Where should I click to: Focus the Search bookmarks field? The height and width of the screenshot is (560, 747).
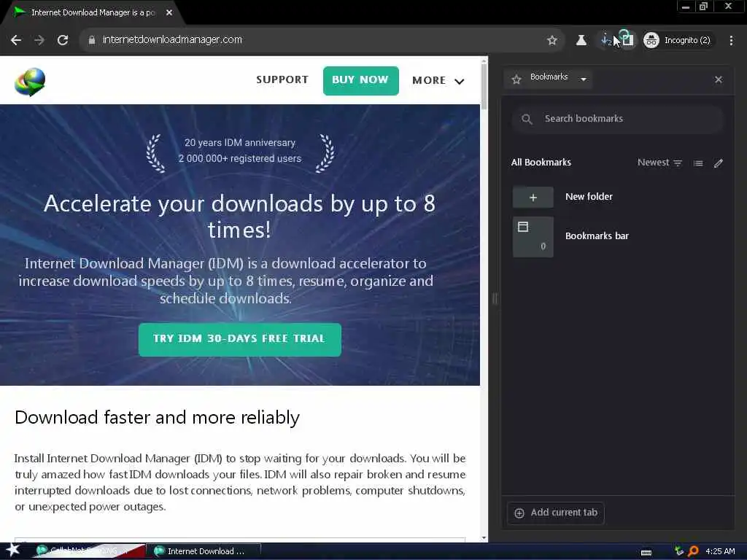[617, 119]
